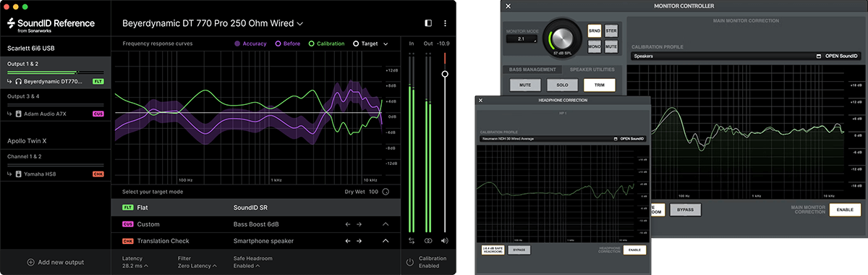Open the Monitor Mode 2.1 dropdown
This screenshot has height=275, width=868.
pos(522,40)
